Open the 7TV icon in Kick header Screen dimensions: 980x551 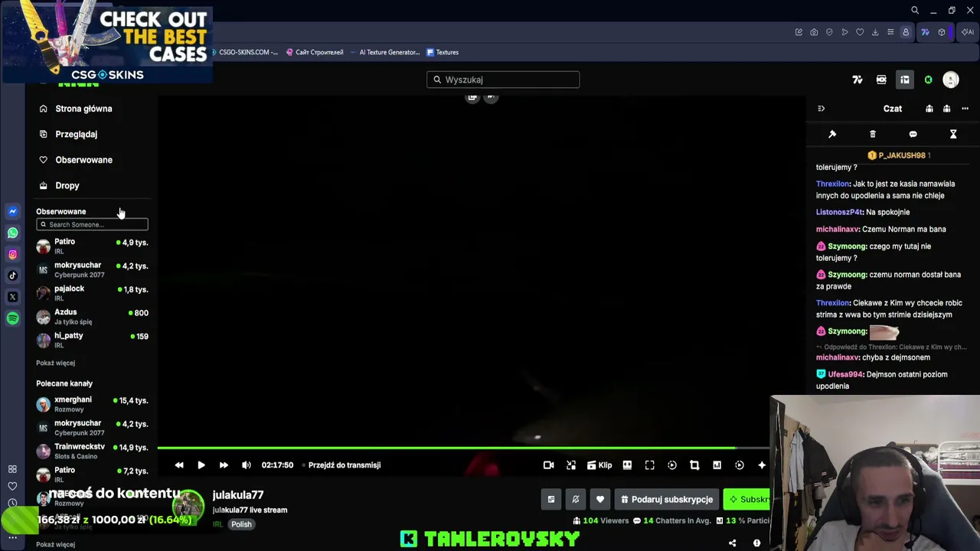click(x=857, y=80)
